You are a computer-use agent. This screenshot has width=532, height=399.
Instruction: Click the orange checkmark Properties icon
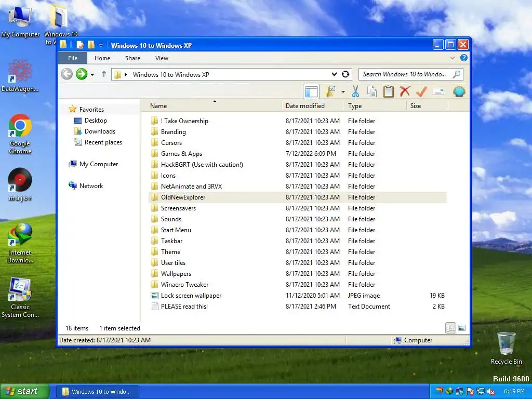coord(421,91)
